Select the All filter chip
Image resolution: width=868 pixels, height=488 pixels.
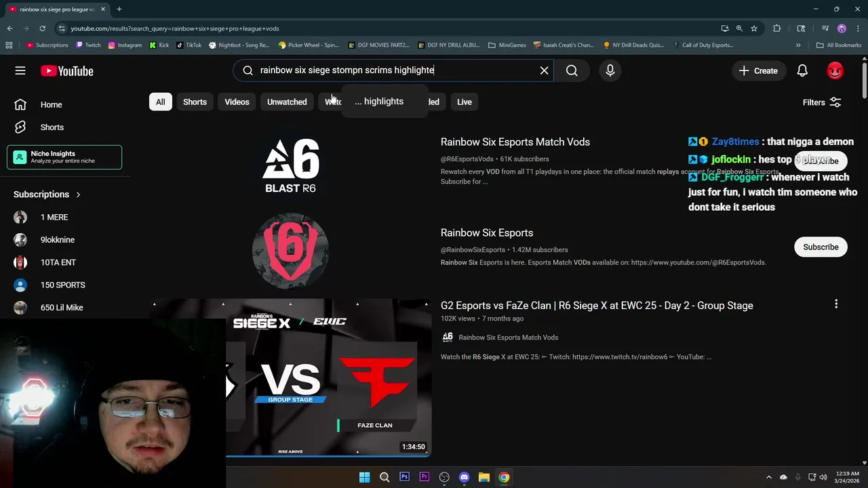[x=160, y=102]
